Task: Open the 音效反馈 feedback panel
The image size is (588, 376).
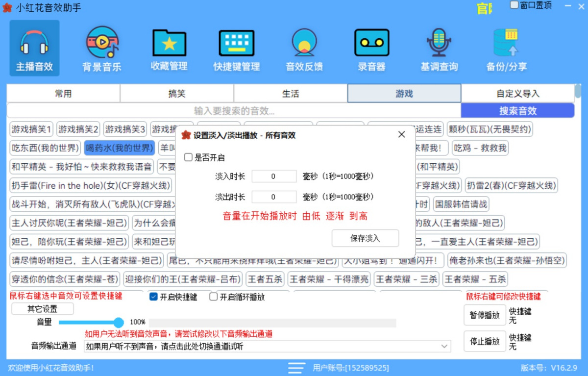Action: click(x=304, y=48)
